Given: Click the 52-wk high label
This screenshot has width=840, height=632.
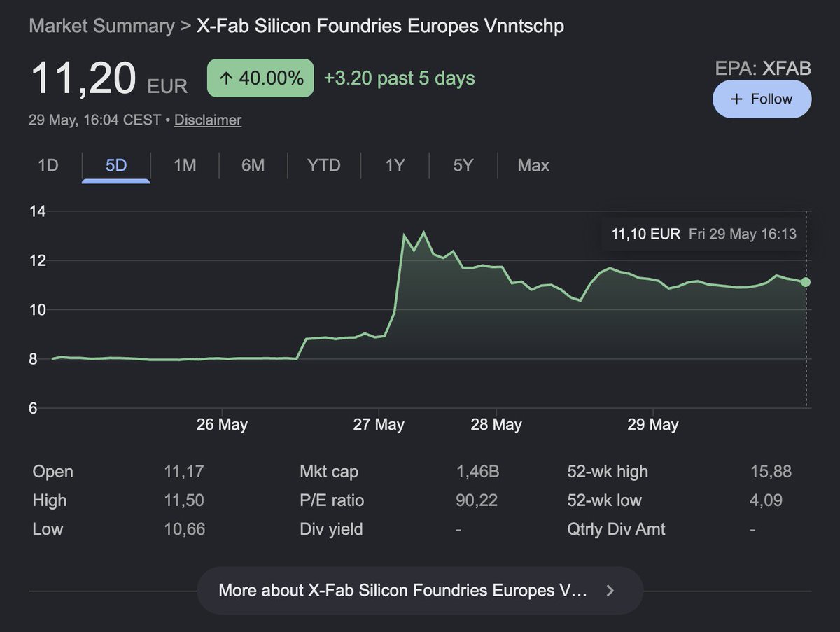Looking at the screenshot, I should coord(608,472).
